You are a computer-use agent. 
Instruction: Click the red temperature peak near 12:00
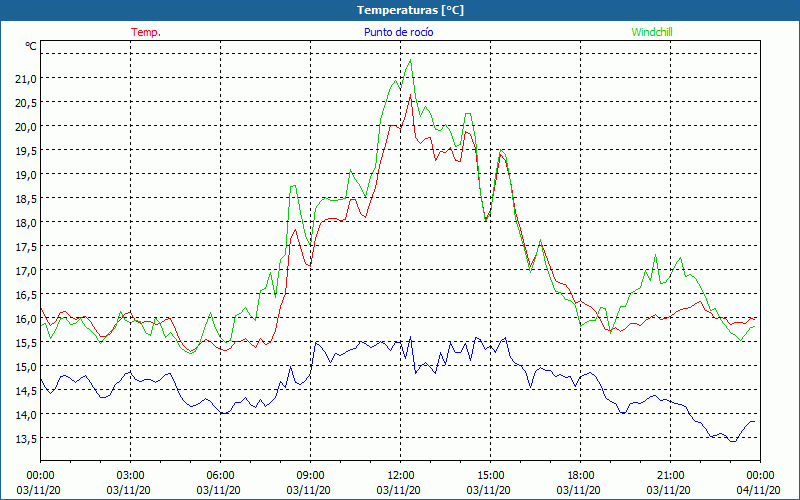(410, 95)
